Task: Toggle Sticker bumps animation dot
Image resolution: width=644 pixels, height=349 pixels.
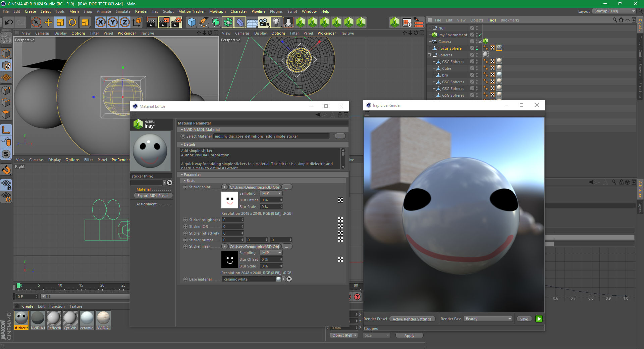Action: point(185,240)
